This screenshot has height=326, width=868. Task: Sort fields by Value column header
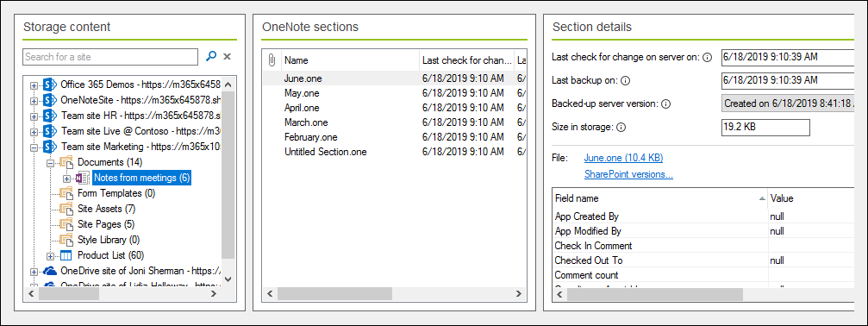coord(811,198)
